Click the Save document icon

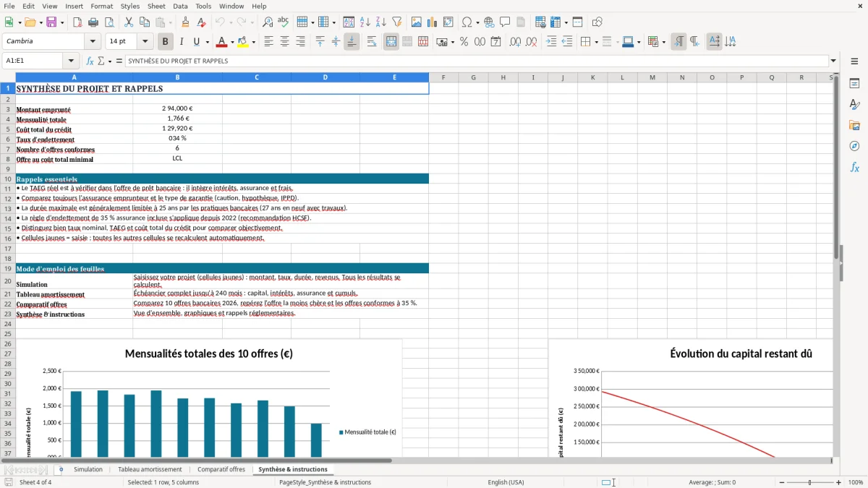click(51, 22)
